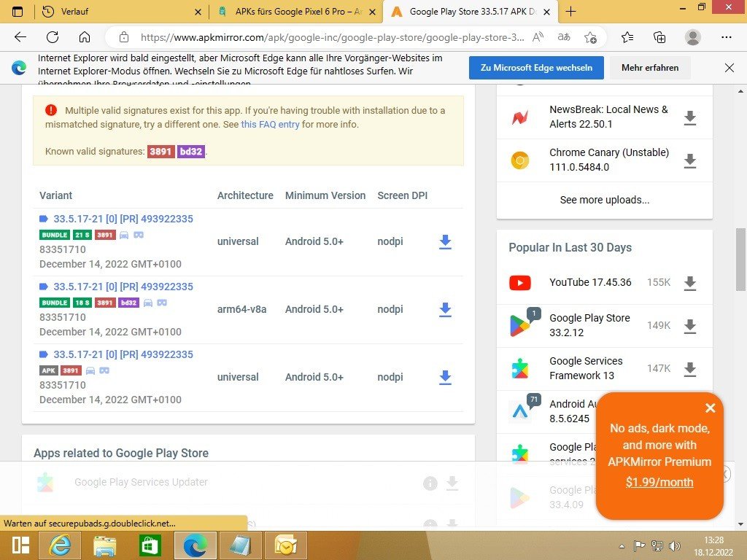This screenshot has height=560, width=747.
Task: Open the arm64-v8a variant 33.5.17-21 link
Action: point(123,286)
